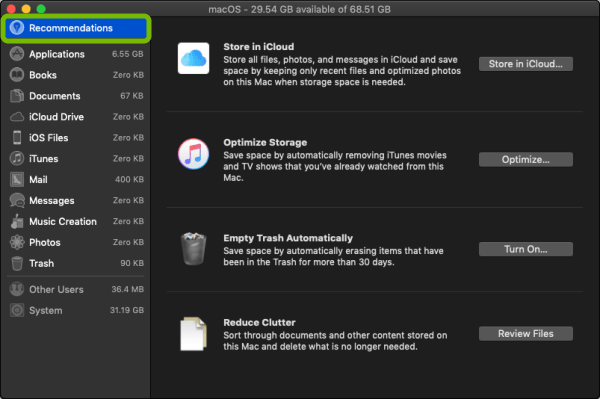This screenshot has height=399, width=600.
Task: Click the Mail stamp icon
Action: tap(17, 179)
